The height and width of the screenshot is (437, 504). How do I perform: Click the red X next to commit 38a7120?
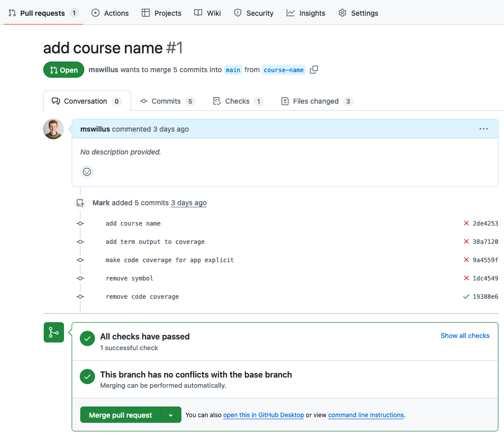pyautogui.click(x=466, y=241)
